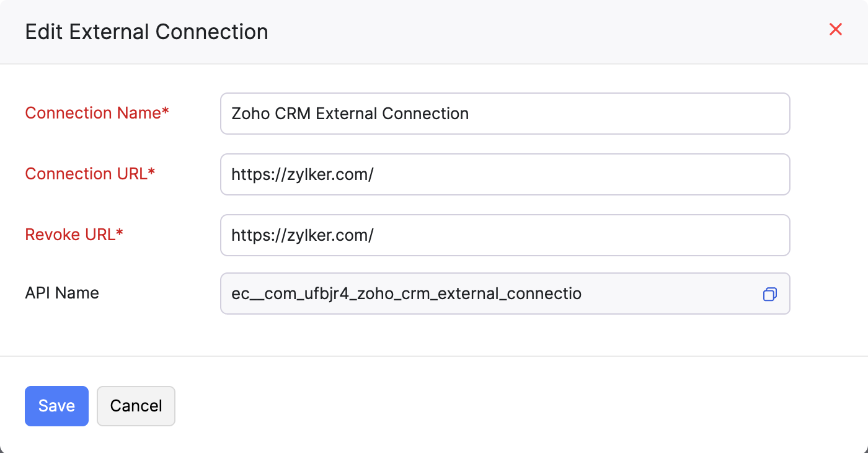Screen dimensions: 868x453
Task: Select the text Zoho CRM External Connection
Action: pyautogui.click(x=350, y=114)
